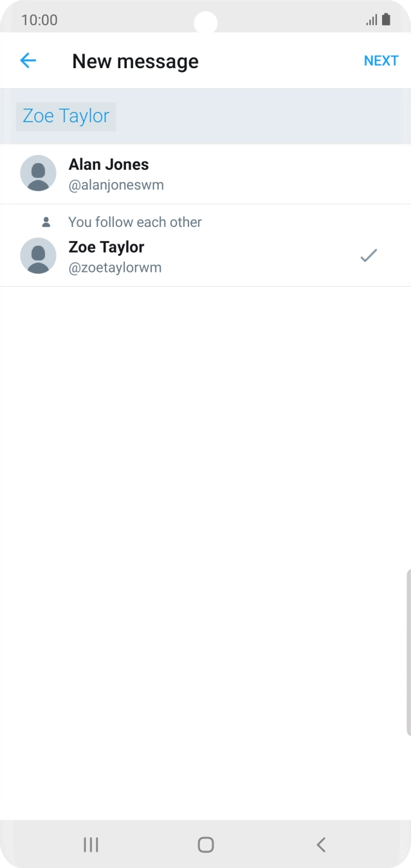411x868 pixels.
Task: Open Android recent apps button
Action: pyautogui.click(x=91, y=844)
